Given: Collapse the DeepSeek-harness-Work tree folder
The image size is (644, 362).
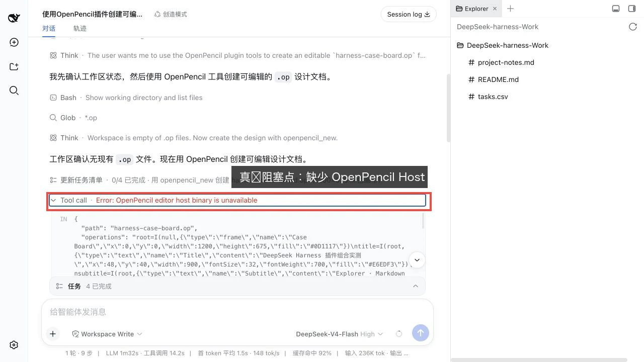Looking at the screenshot, I should click(503, 45).
